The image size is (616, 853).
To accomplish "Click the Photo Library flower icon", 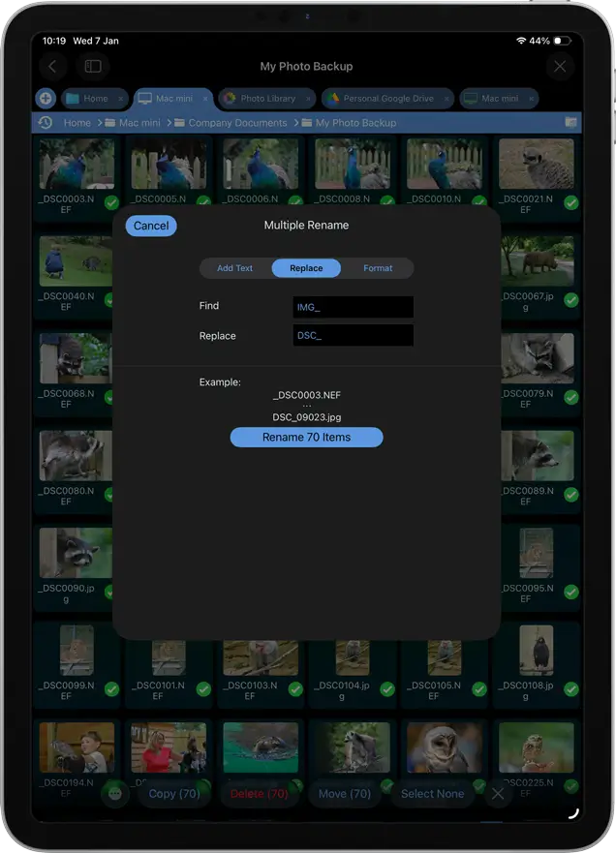I will [231, 99].
